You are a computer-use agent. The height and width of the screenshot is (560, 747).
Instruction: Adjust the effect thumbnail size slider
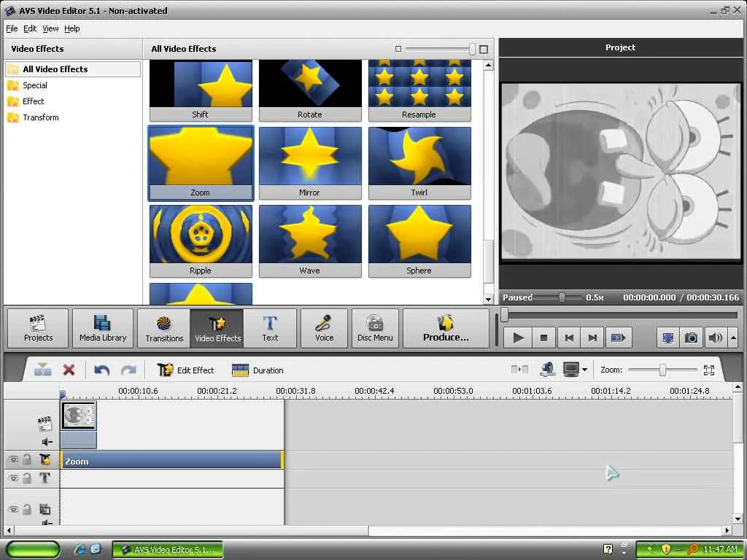(x=472, y=49)
